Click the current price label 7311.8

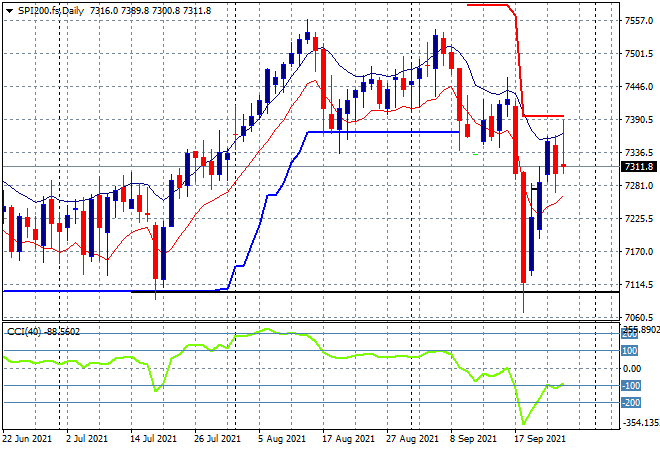pos(639,167)
